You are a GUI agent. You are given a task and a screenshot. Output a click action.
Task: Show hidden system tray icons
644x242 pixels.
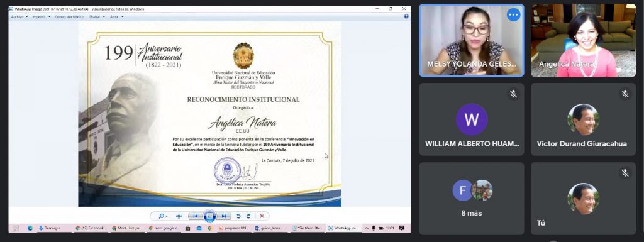367,228
